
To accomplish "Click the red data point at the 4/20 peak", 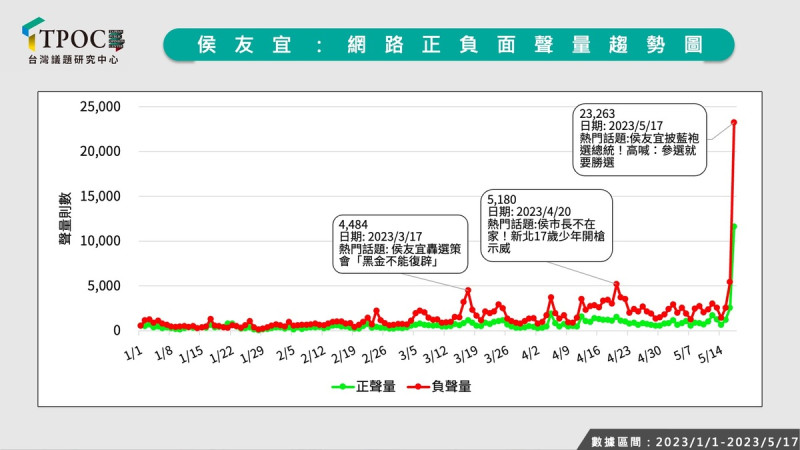I will [616, 284].
